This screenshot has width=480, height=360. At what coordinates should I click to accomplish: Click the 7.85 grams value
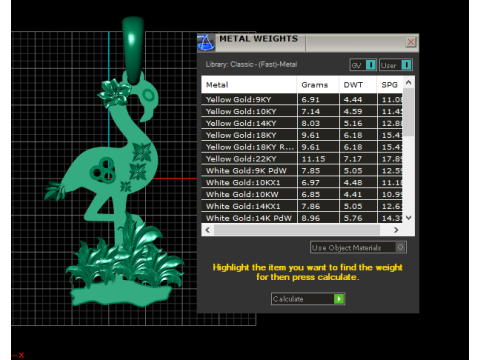click(x=310, y=171)
